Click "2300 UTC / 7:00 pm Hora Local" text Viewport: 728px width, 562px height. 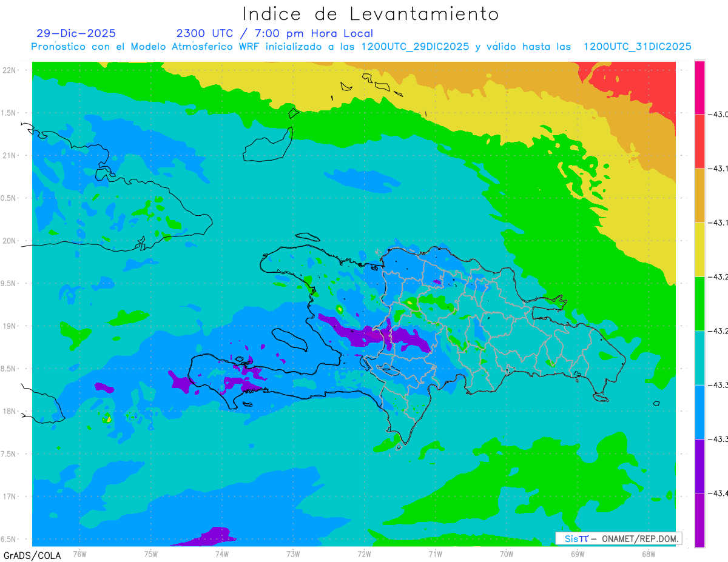point(274,34)
